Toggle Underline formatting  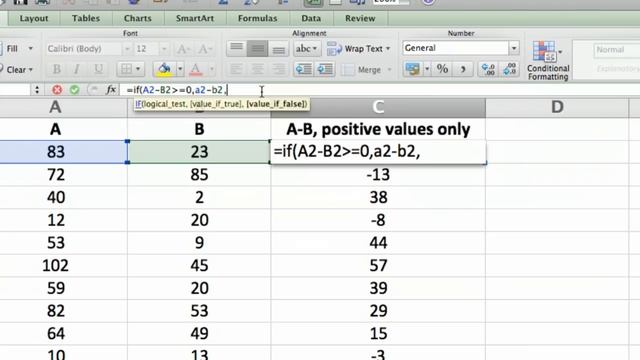tap(98, 69)
